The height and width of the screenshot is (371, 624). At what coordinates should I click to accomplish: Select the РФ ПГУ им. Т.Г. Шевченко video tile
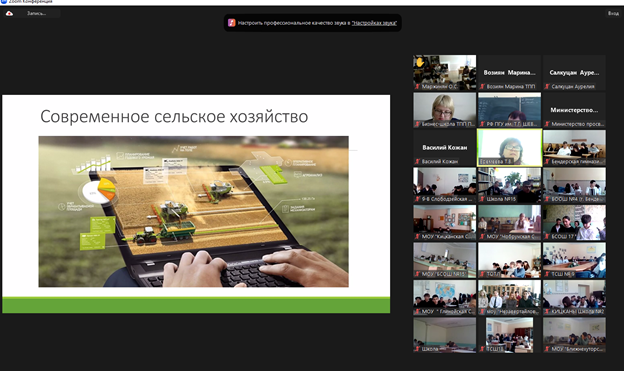click(509, 110)
